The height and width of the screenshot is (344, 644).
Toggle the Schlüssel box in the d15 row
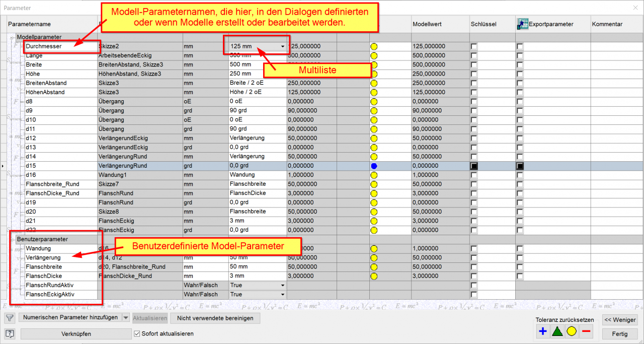pyautogui.click(x=474, y=166)
